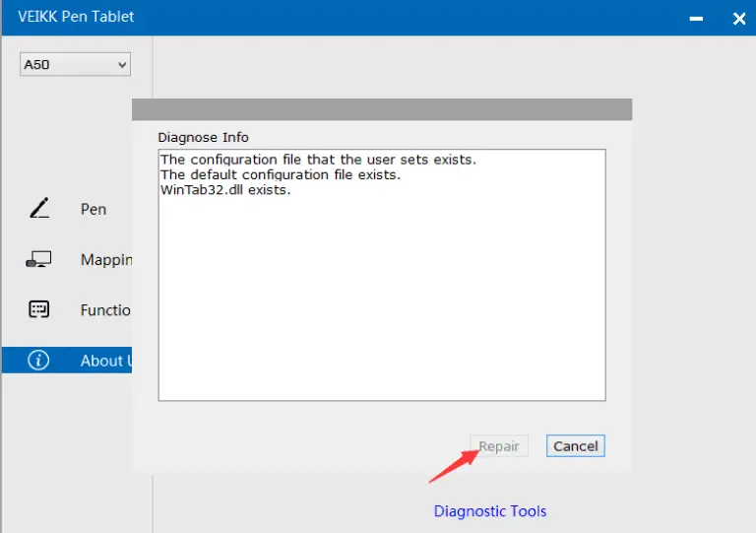Screen dimensions: 756x533
Task: Open the A50 device dropdown
Action: 75,64
